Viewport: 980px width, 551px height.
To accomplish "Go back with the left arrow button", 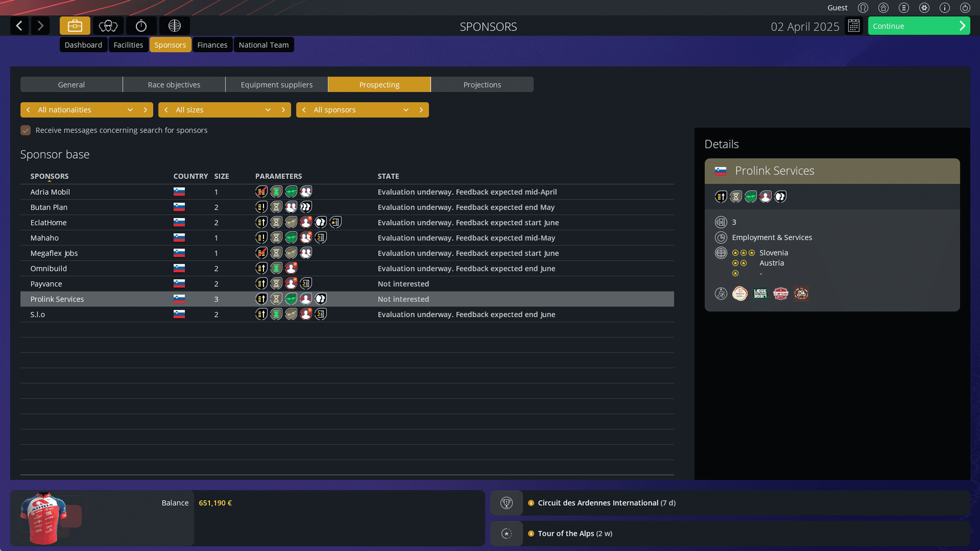I will click(20, 26).
